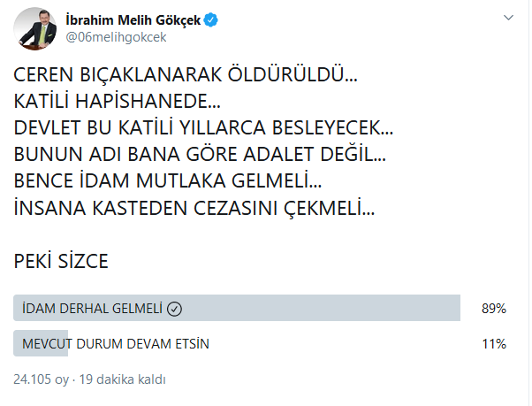Click the "PEKİ SİZCE" question text
The image size is (532, 406).
[x=60, y=261]
